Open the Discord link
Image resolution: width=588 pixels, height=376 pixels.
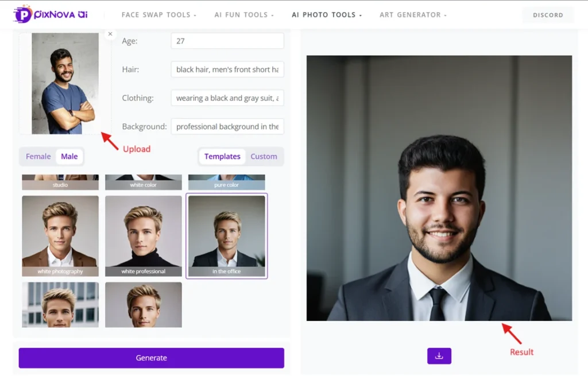tap(548, 15)
